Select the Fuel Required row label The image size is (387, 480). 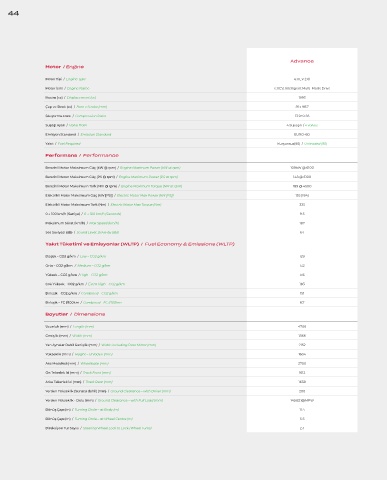point(63,143)
